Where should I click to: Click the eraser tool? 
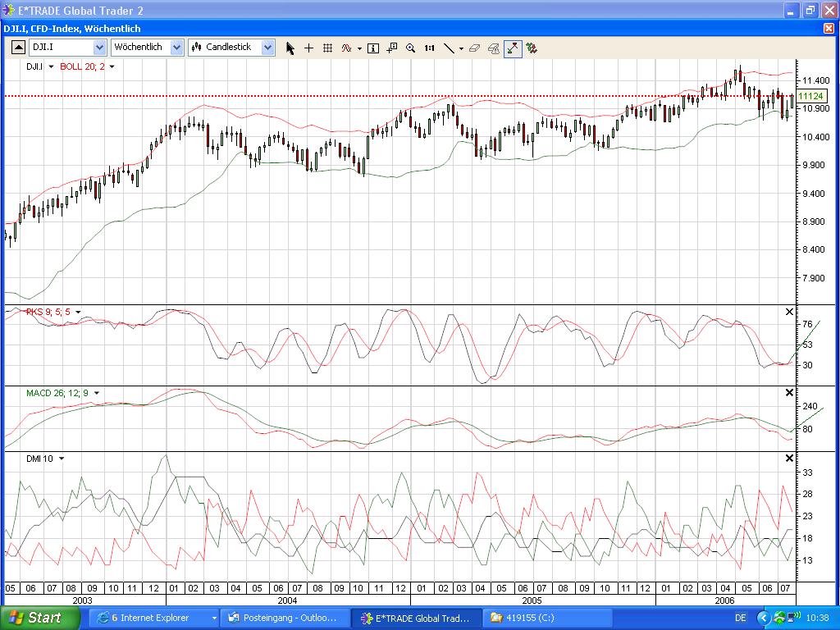pyautogui.click(x=474, y=48)
